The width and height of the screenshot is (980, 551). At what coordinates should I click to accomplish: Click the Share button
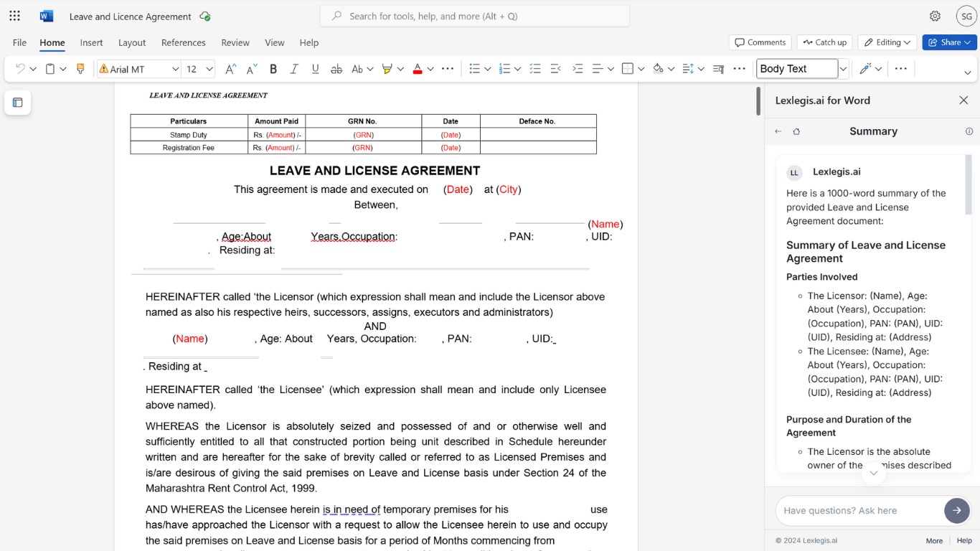pos(950,42)
